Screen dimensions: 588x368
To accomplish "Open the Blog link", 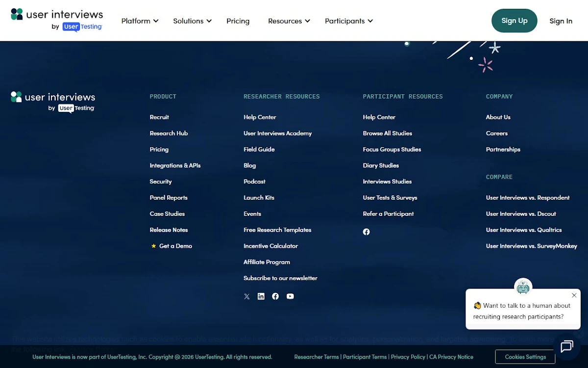I will pyautogui.click(x=250, y=165).
